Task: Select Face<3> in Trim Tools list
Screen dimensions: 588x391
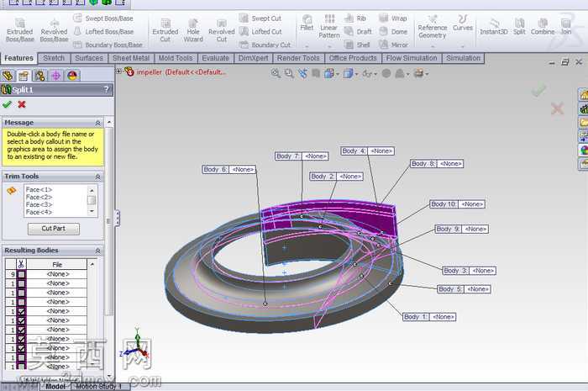Action: coord(39,204)
